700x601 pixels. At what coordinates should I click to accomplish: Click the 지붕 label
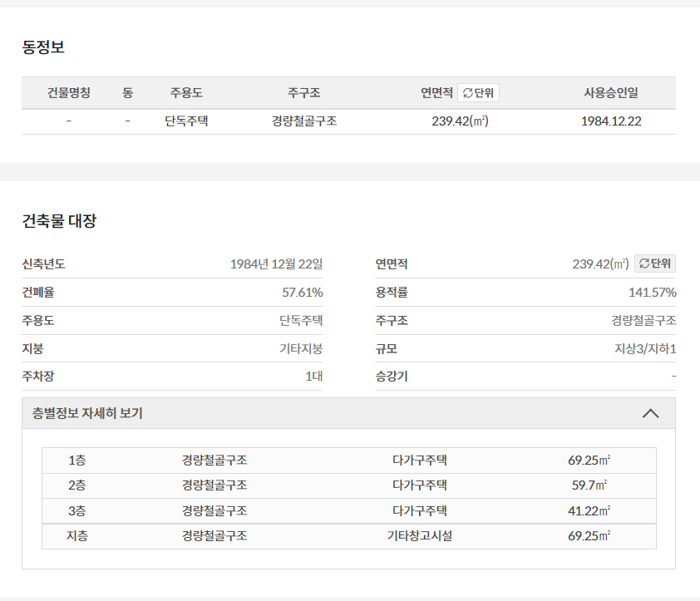coord(32,348)
